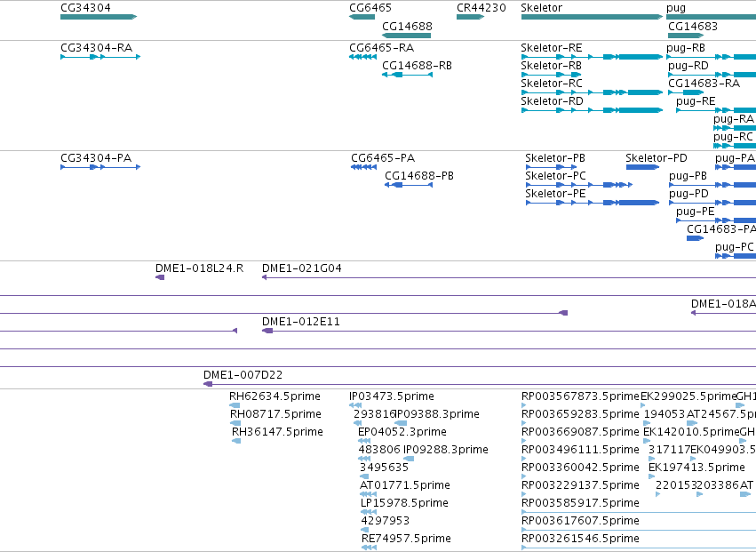Click the Skeletor gene bar
This screenshot has width=756, height=552.
click(592, 17)
